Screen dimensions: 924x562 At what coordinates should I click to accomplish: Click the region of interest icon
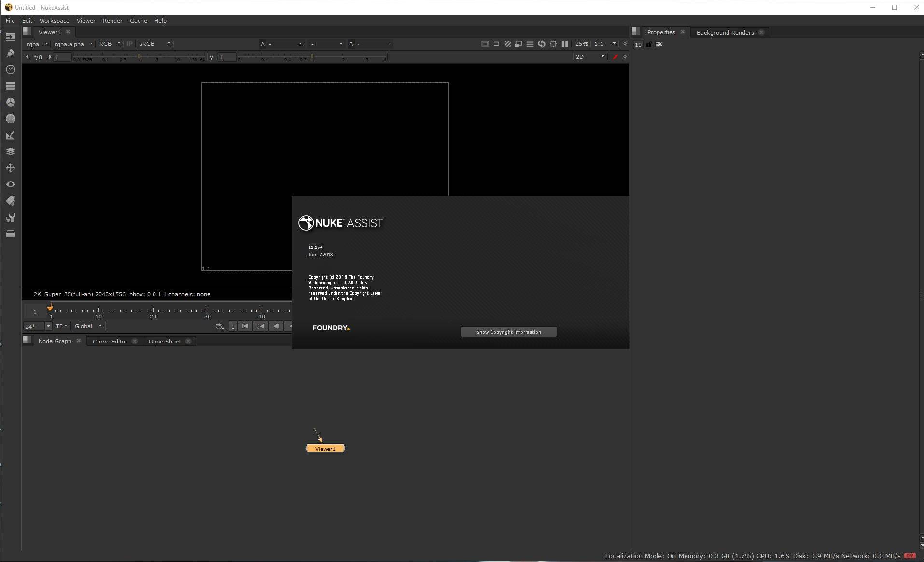point(553,44)
